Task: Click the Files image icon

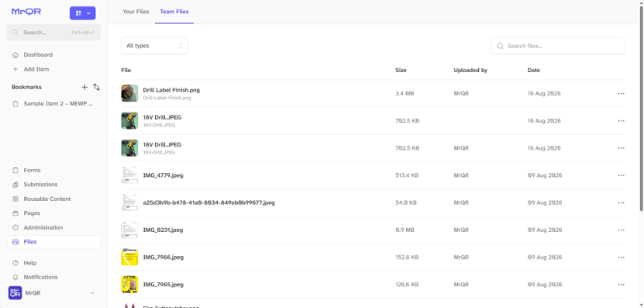Action: pos(15,242)
